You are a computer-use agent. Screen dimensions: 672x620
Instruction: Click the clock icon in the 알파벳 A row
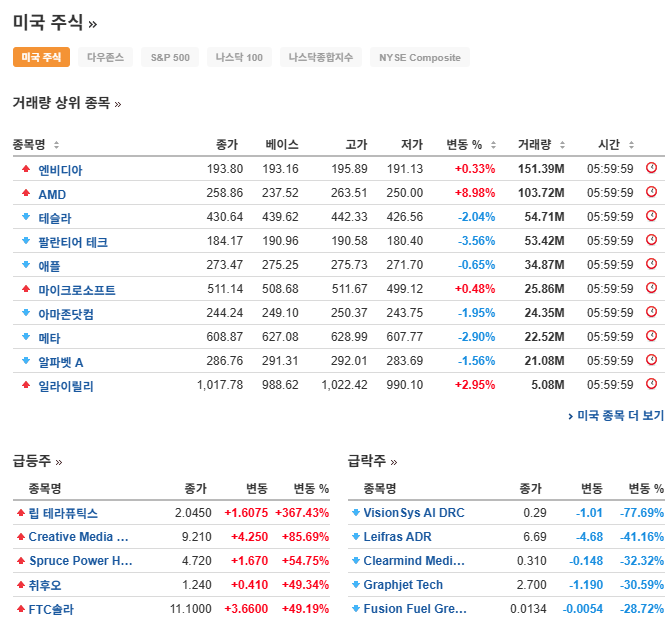651,359
